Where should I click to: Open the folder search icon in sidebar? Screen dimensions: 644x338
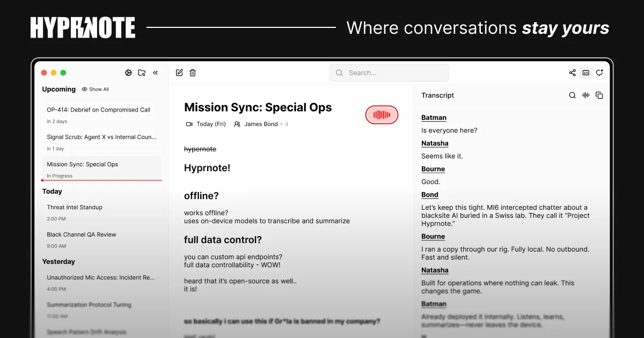(x=142, y=73)
